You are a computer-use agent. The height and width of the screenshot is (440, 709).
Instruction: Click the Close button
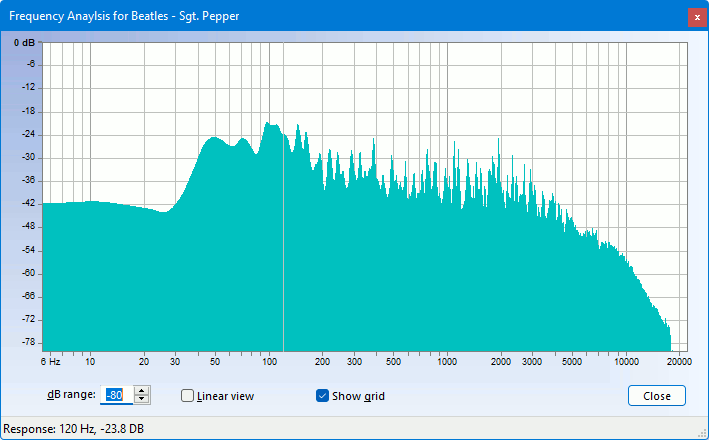(x=657, y=396)
